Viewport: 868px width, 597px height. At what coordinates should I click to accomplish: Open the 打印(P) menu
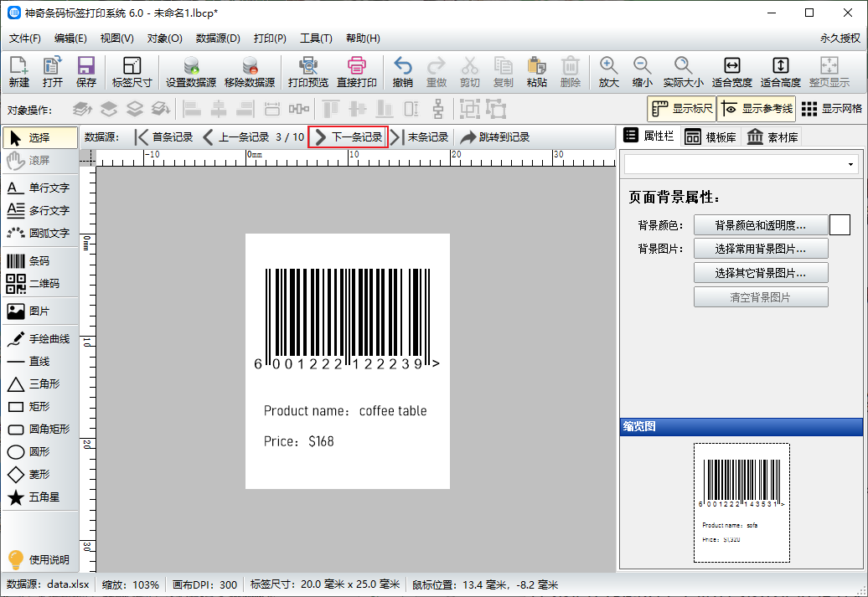point(270,39)
